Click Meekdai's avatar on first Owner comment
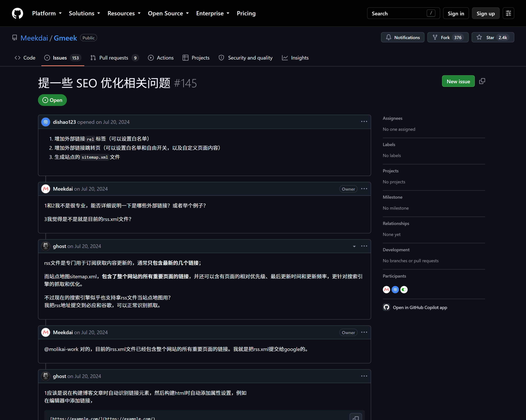The image size is (526, 420). coord(46,189)
